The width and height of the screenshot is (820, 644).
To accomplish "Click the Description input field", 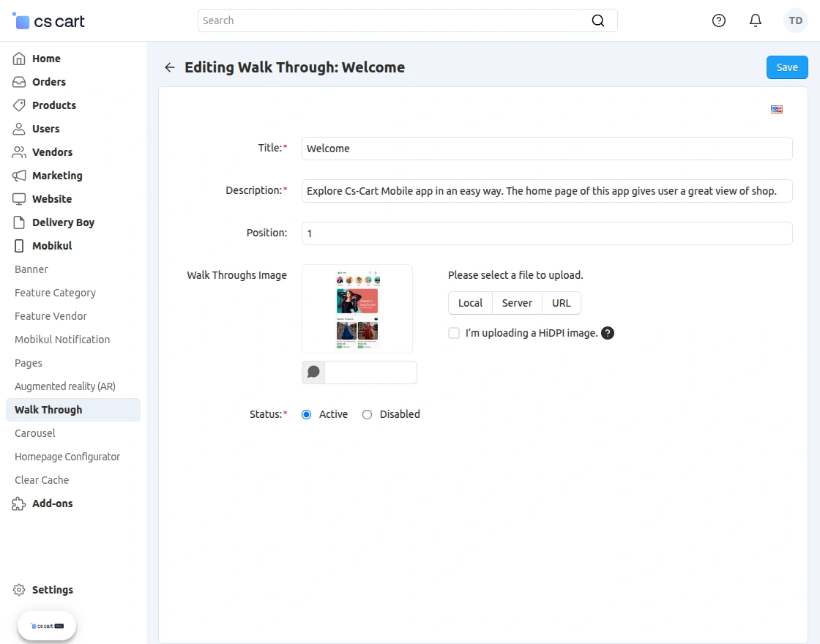I will coord(547,191).
